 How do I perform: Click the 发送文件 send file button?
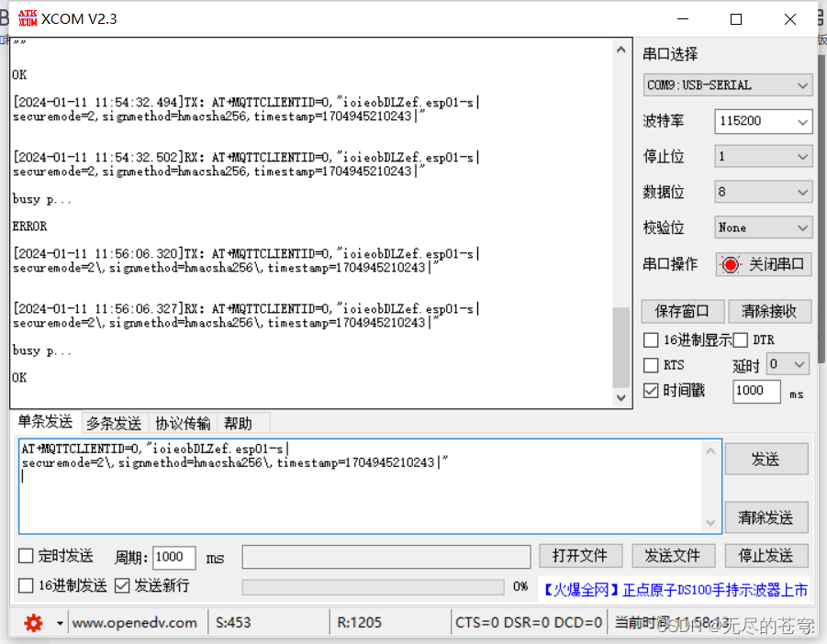click(x=673, y=555)
